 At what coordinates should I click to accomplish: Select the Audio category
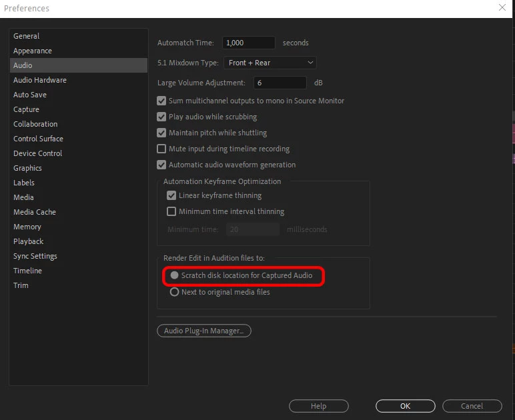(79, 65)
